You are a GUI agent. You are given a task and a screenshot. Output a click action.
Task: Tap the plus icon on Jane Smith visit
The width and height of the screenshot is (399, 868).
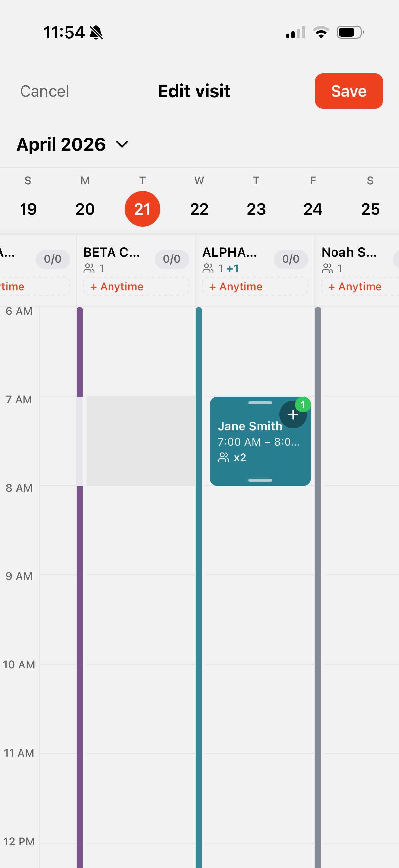point(293,414)
